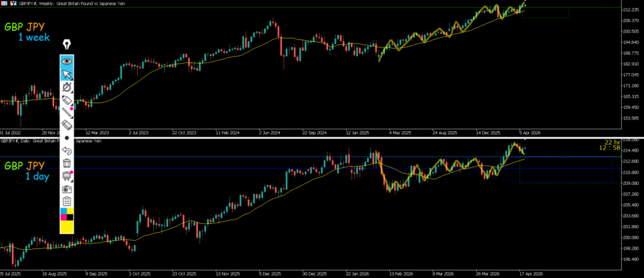Image resolution: width=644 pixels, height=278 pixels.
Task: Select the diagonal line drawing tool
Action: click(x=67, y=113)
